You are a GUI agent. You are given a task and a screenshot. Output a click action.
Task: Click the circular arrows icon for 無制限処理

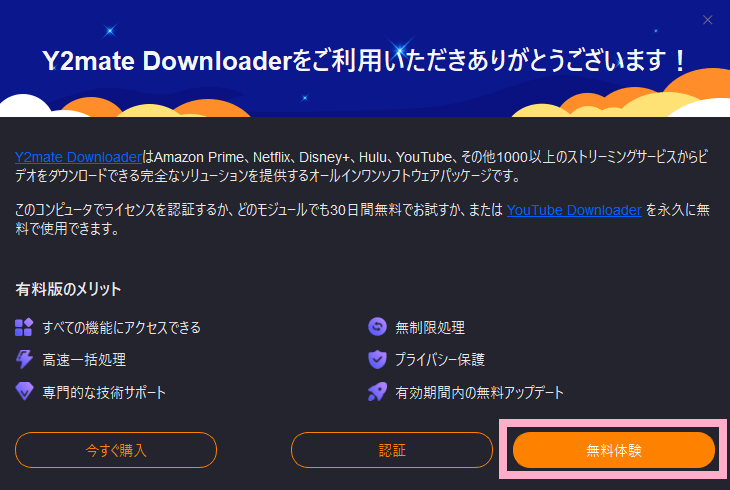[x=377, y=327]
